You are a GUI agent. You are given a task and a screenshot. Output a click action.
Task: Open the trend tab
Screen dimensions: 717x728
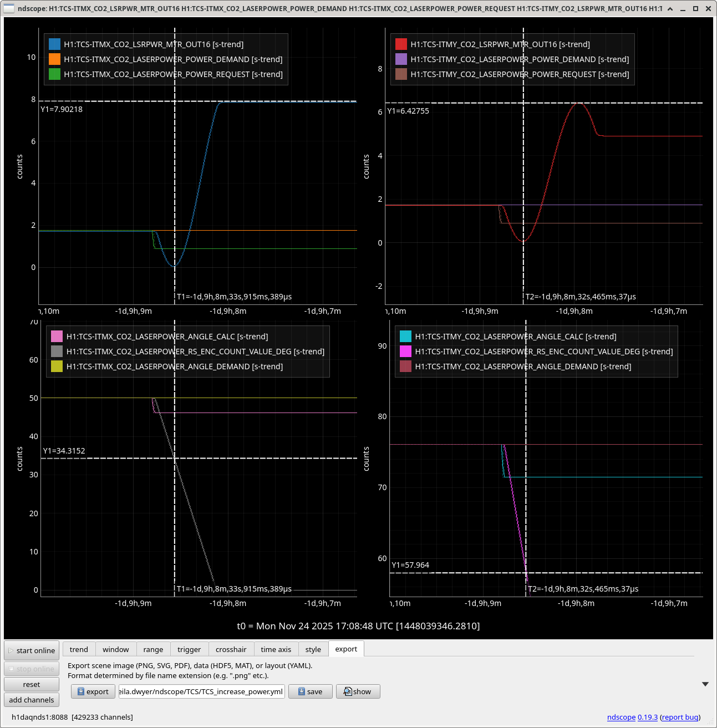pyautogui.click(x=79, y=649)
